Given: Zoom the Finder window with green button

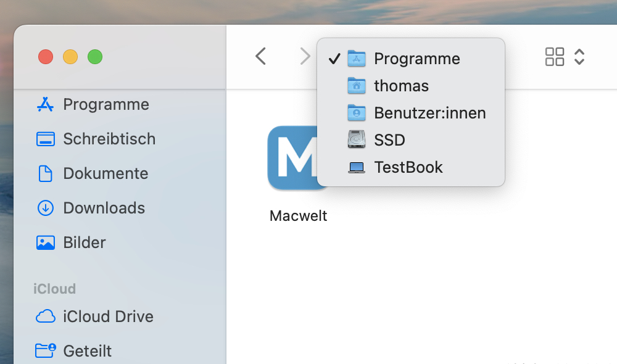Looking at the screenshot, I should click(x=95, y=57).
